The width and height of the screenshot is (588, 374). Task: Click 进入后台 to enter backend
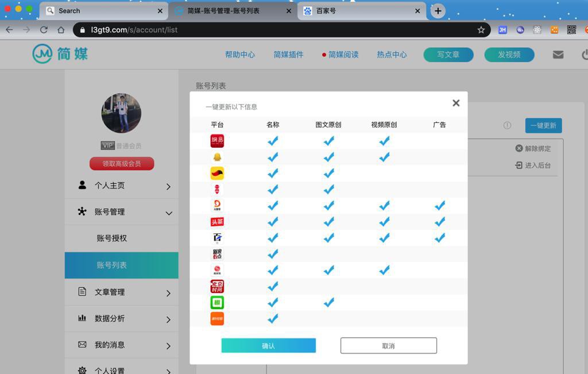click(533, 165)
